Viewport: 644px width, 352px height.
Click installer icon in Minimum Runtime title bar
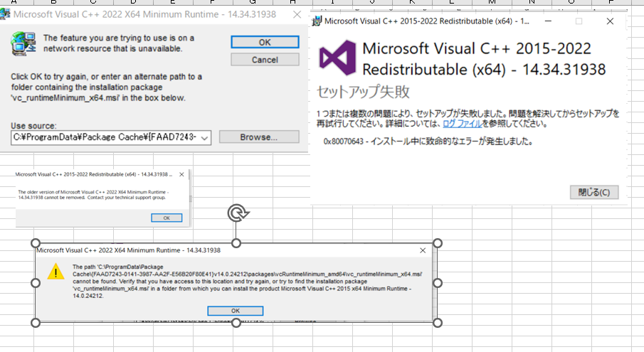tap(5, 14)
